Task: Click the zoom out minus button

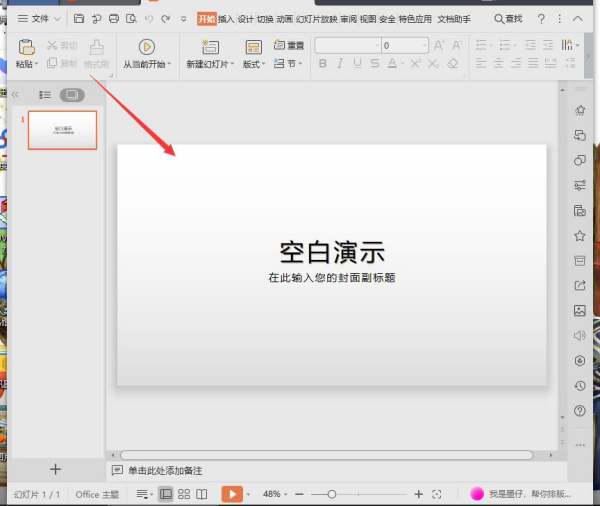Action: pyautogui.click(x=300, y=494)
